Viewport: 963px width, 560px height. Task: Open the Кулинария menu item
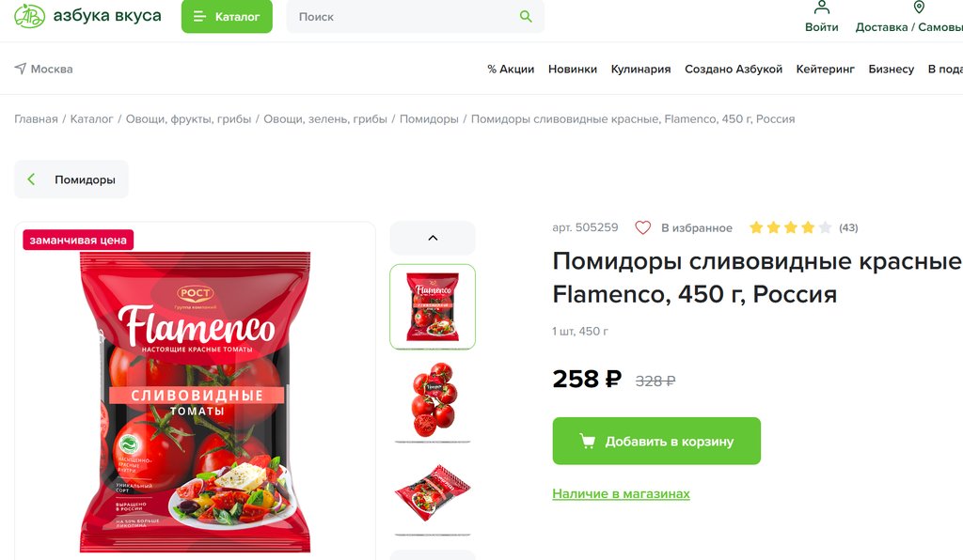click(x=640, y=69)
